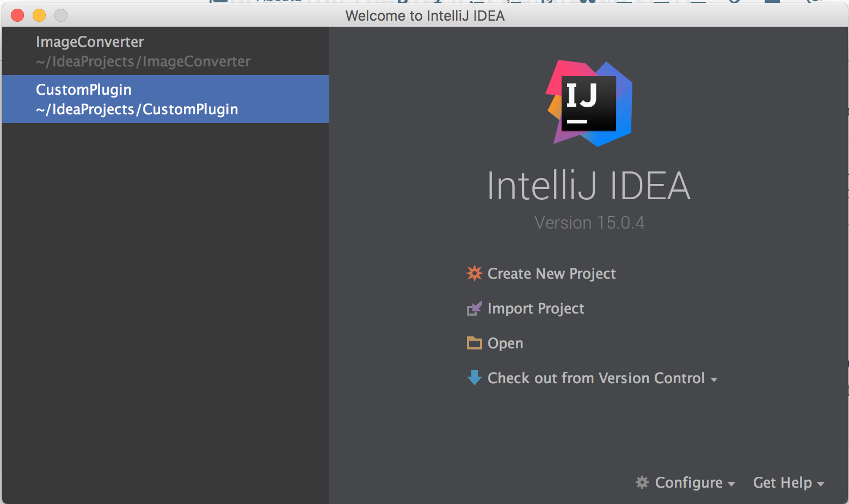Expand the arrow beside Get Help
The height and width of the screenshot is (504, 849).
tap(820, 484)
